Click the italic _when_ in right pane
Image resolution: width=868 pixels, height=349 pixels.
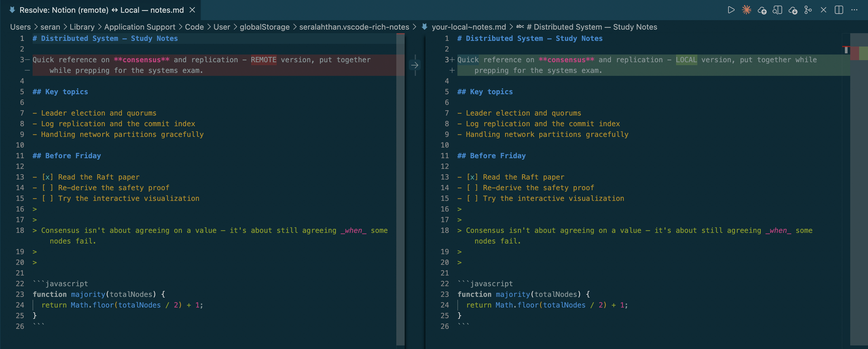778,230
